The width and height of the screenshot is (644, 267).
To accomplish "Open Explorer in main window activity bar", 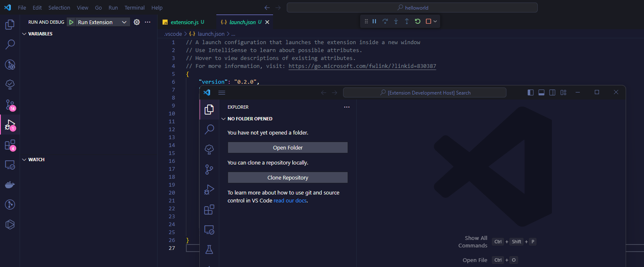I will (10, 25).
